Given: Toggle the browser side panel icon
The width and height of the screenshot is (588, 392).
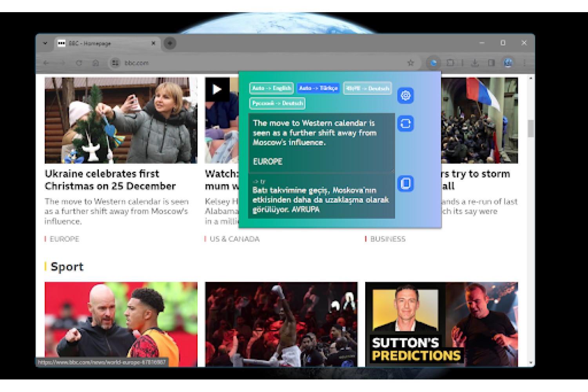Looking at the screenshot, I should [x=491, y=63].
